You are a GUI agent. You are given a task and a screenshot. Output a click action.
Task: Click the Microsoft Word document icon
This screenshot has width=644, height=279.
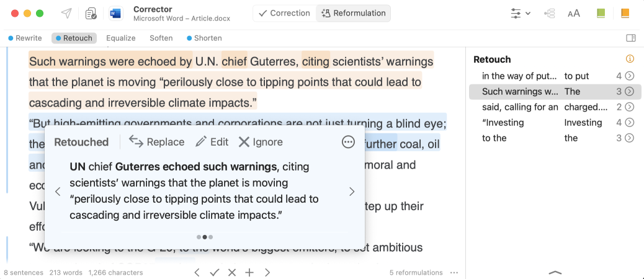(x=115, y=13)
